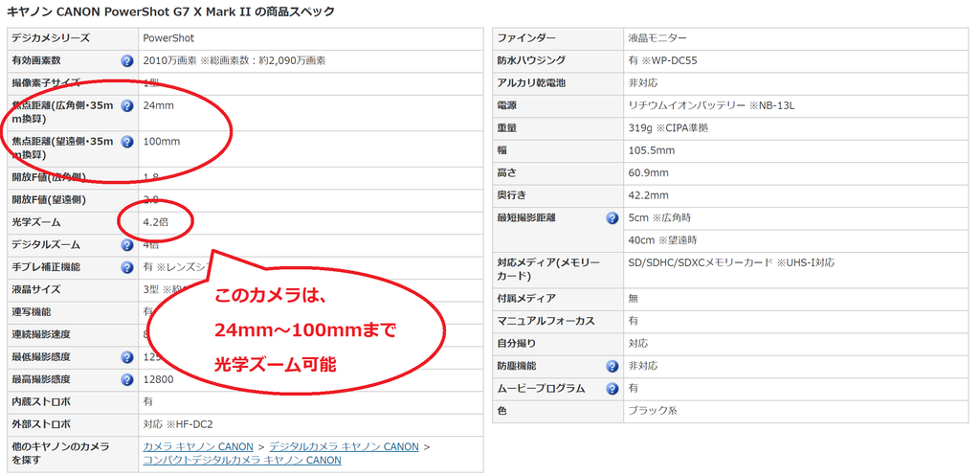This screenshot has height=476, width=980.
Task: Click the 5cm ※広角時 value
Action: click(659, 217)
